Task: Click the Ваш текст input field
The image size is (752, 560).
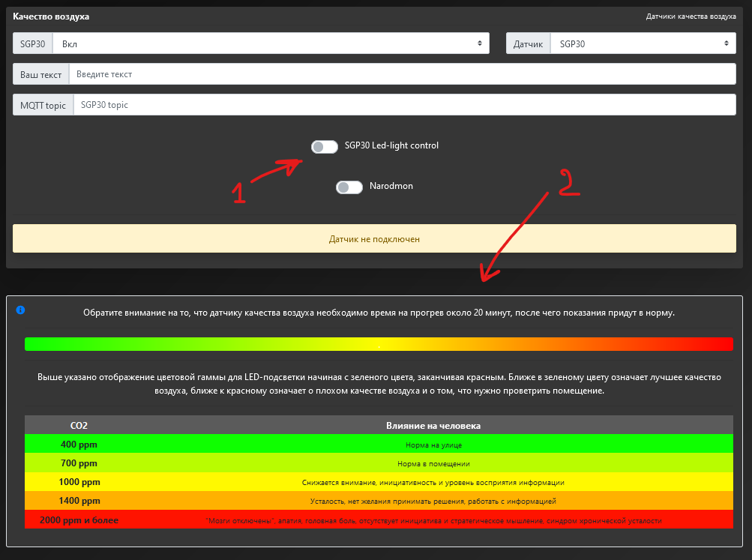Action: 402,74
